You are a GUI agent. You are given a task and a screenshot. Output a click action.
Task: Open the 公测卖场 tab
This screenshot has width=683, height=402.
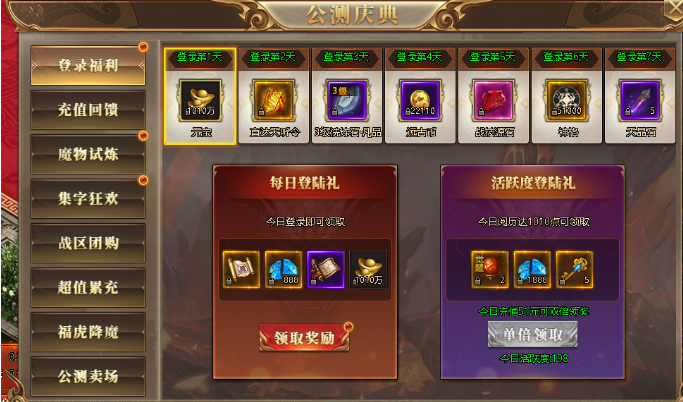pos(88,376)
